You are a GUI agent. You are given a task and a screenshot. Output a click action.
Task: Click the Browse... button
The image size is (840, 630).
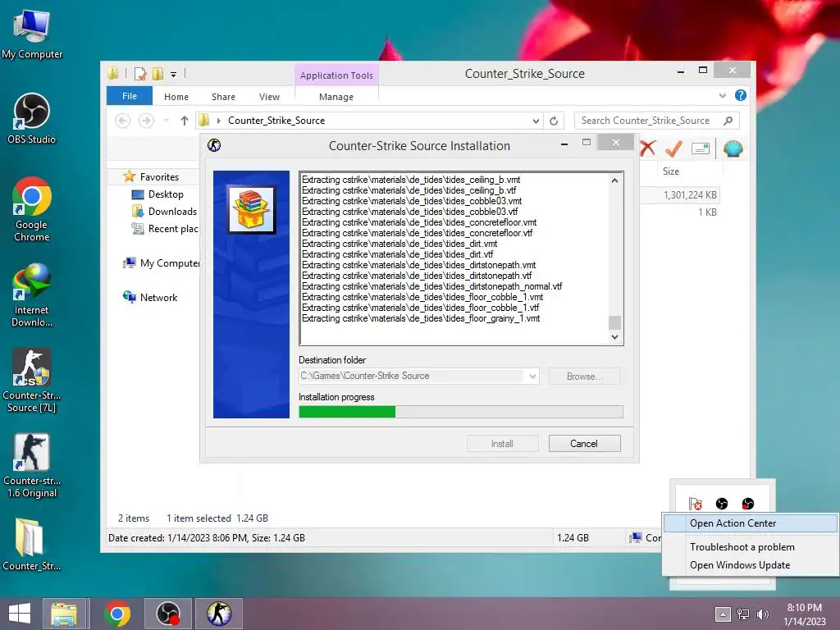(584, 376)
